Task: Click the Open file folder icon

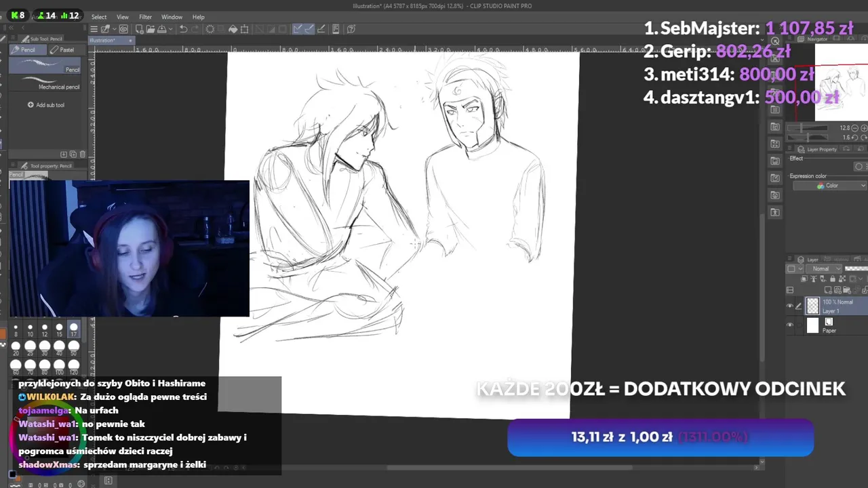Action: [x=151, y=28]
